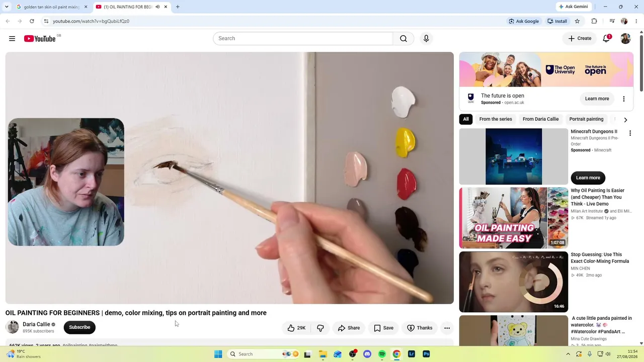This screenshot has height=362, width=644.
Task: Install the YouTube app
Action: [x=557, y=21]
